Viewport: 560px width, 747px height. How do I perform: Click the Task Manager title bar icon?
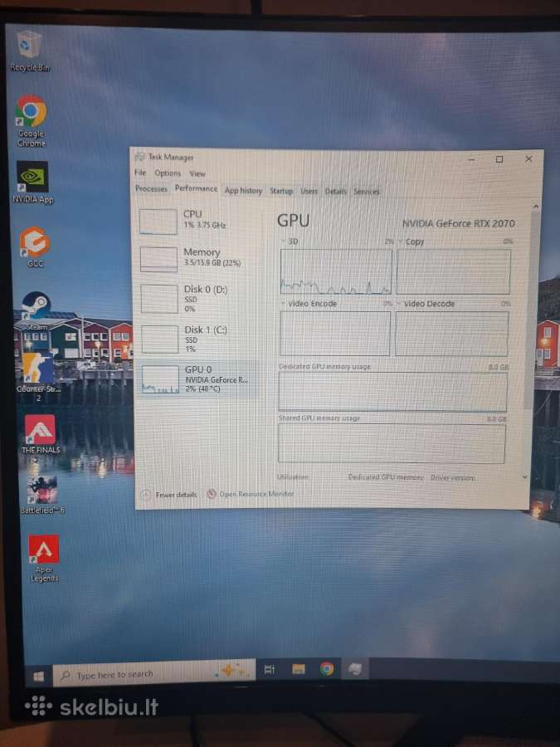coord(140,157)
